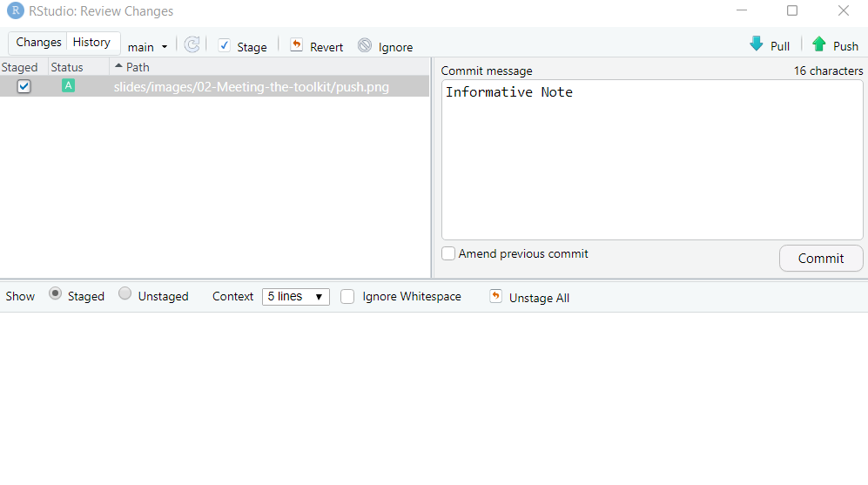This screenshot has width=868, height=485.
Task: Click the Commit button
Action: [x=820, y=258]
